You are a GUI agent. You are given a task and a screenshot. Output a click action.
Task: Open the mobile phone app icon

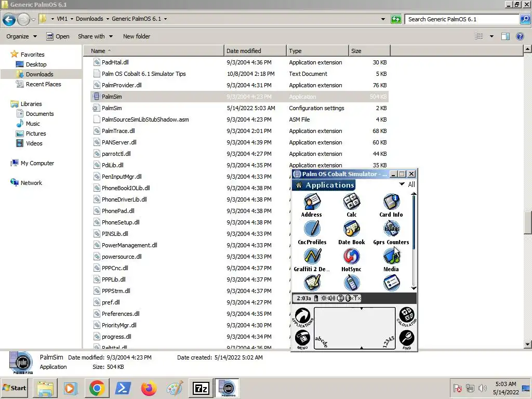pos(352,283)
